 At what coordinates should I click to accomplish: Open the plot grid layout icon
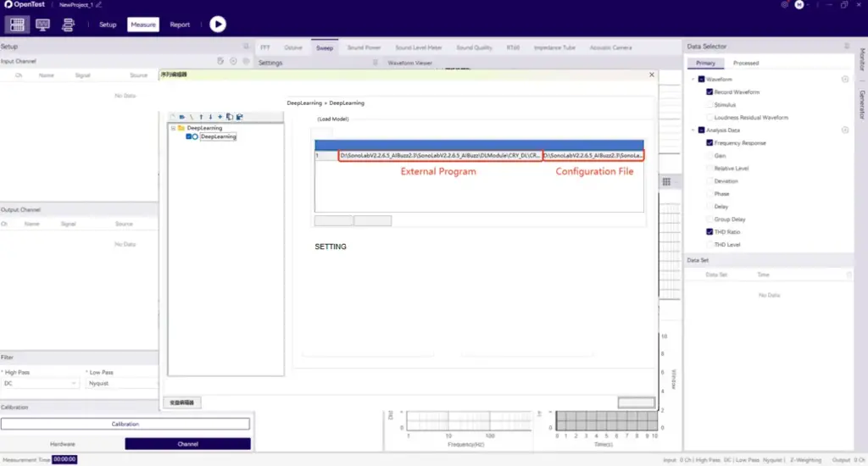(x=667, y=182)
